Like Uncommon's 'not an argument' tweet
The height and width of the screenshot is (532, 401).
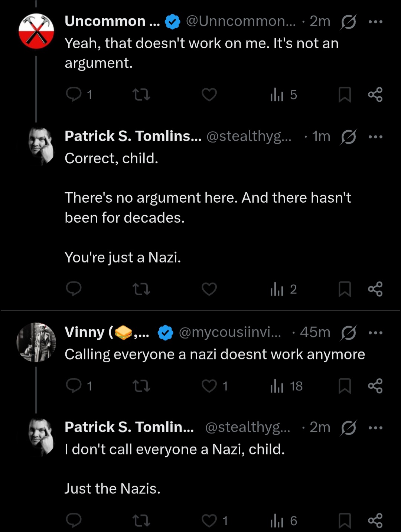[x=209, y=95]
